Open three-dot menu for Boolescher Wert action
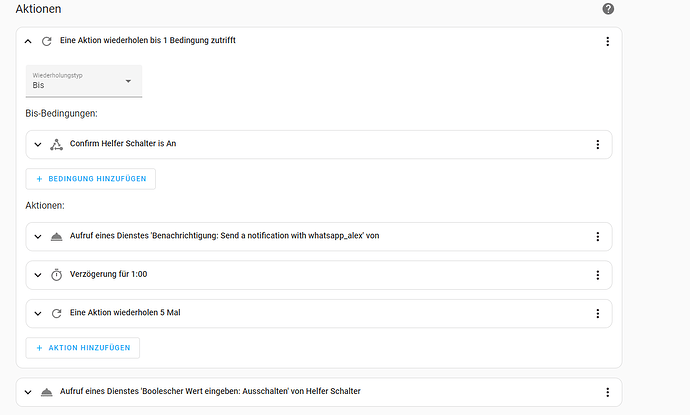The width and height of the screenshot is (690, 415). [x=607, y=392]
